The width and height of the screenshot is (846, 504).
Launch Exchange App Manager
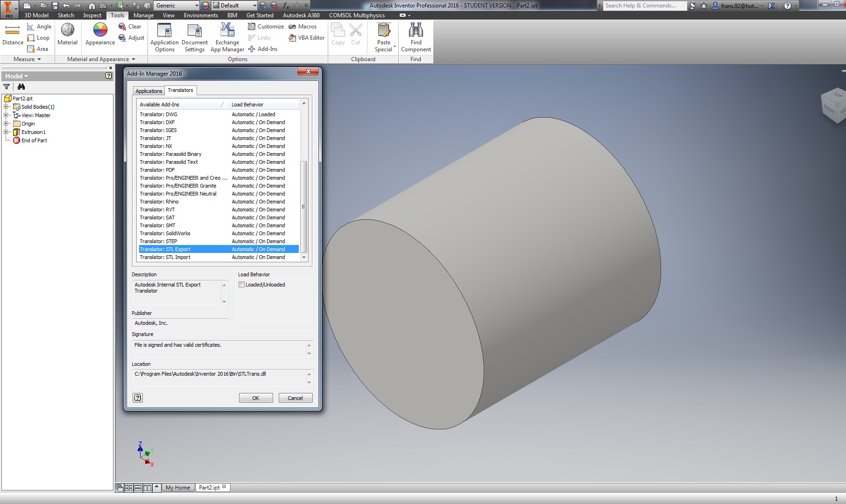pyautogui.click(x=227, y=37)
